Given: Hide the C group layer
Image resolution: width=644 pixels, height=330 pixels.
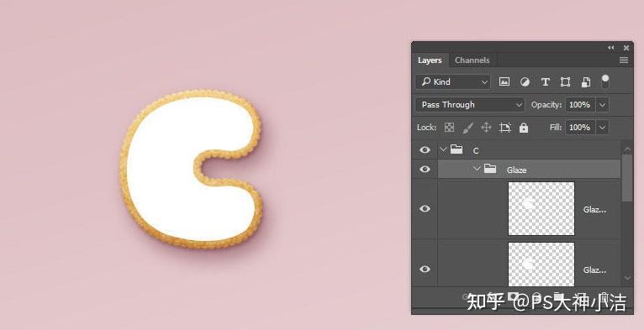Looking at the screenshot, I should (x=425, y=149).
